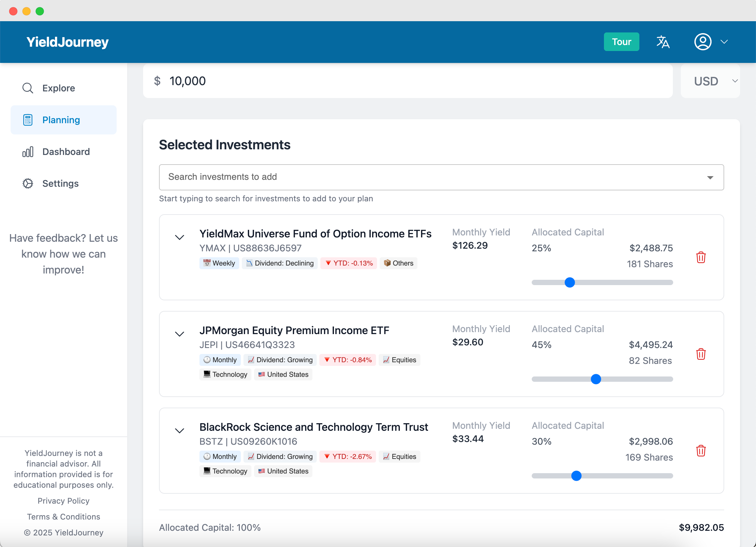756x547 pixels.
Task: Click the Dashboard bar chart icon
Action: point(28,152)
